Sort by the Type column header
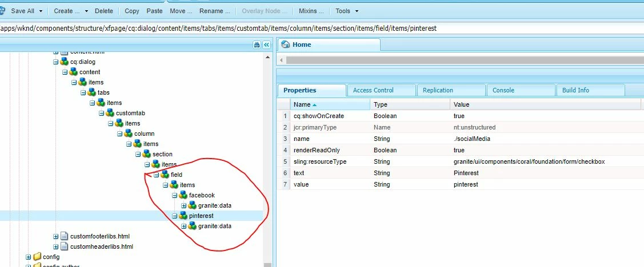Screen dimensions: 644x267 point(410,104)
